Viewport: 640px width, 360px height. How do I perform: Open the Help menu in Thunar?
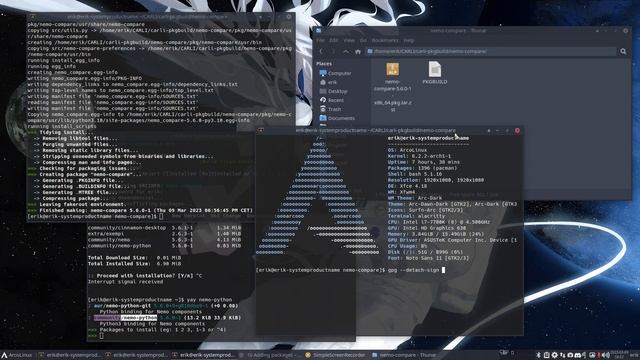point(409,40)
